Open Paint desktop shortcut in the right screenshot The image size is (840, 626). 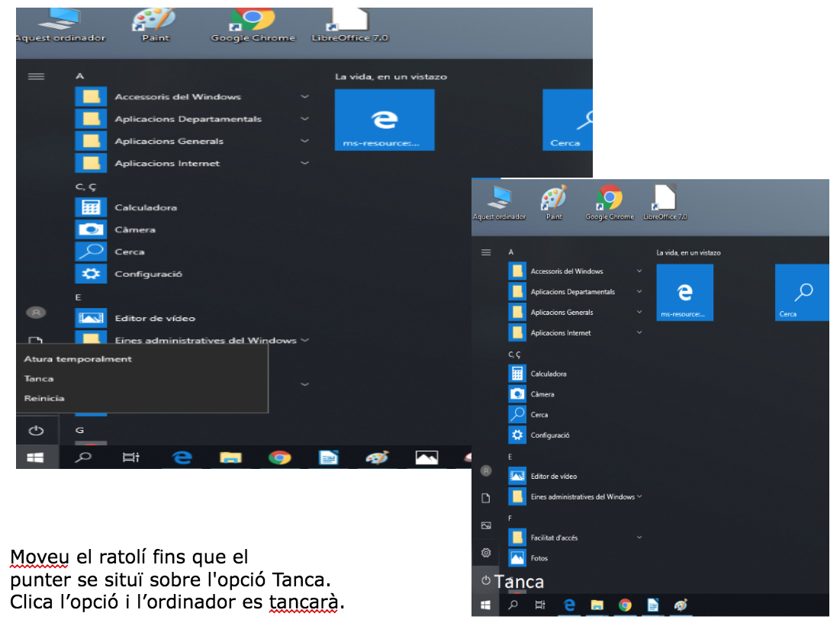pyautogui.click(x=554, y=201)
